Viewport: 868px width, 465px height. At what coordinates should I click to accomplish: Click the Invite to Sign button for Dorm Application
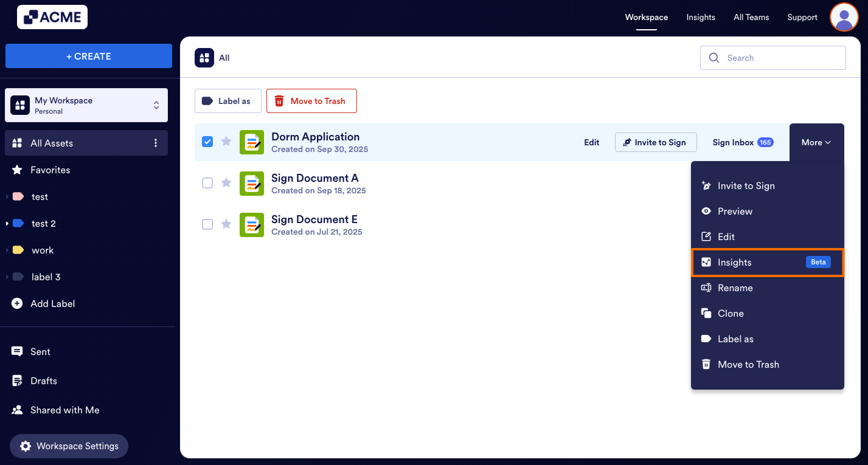pyautogui.click(x=656, y=142)
